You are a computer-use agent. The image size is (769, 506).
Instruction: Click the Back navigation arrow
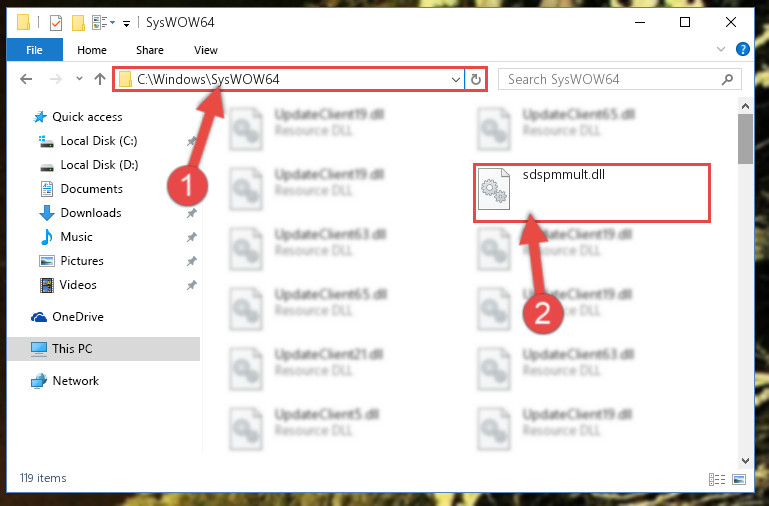pos(26,79)
